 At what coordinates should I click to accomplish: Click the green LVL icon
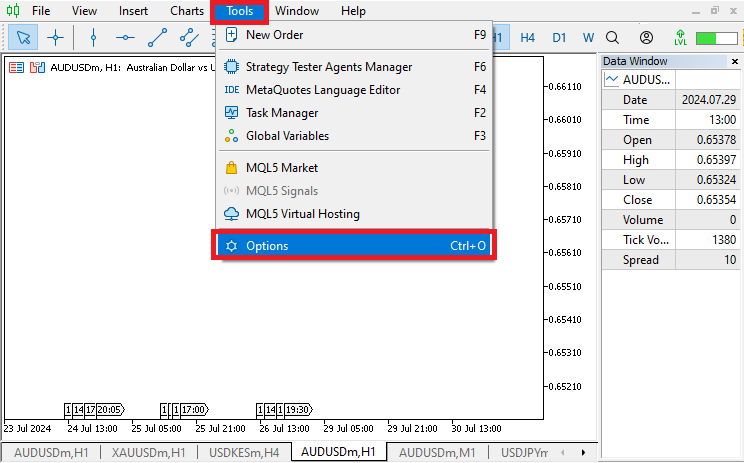680,37
